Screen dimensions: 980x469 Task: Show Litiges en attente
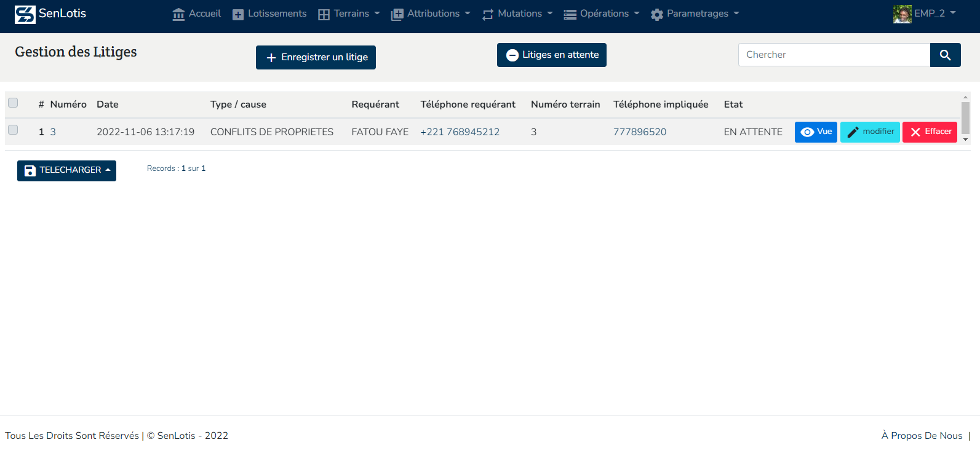551,55
